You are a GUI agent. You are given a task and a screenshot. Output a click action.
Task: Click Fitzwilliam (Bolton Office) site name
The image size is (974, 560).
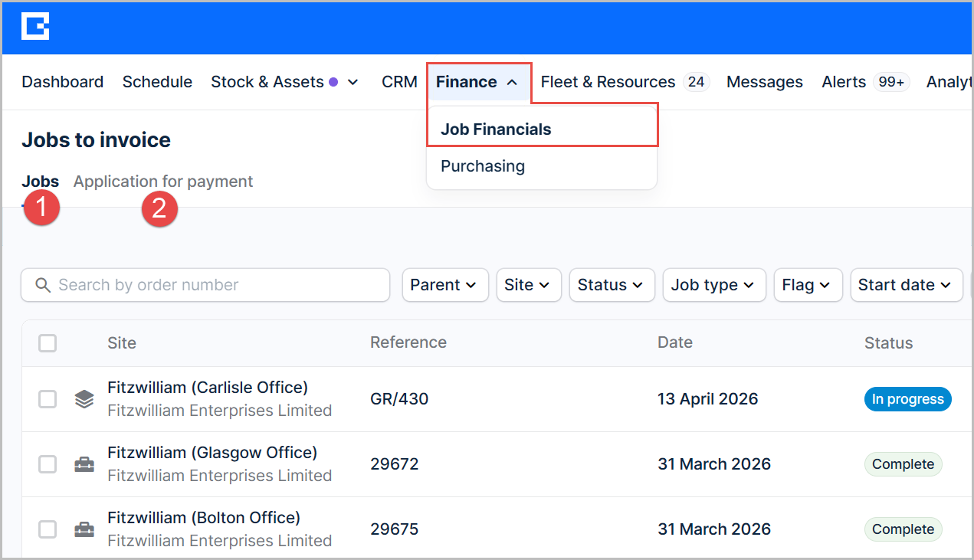[x=204, y=517]
